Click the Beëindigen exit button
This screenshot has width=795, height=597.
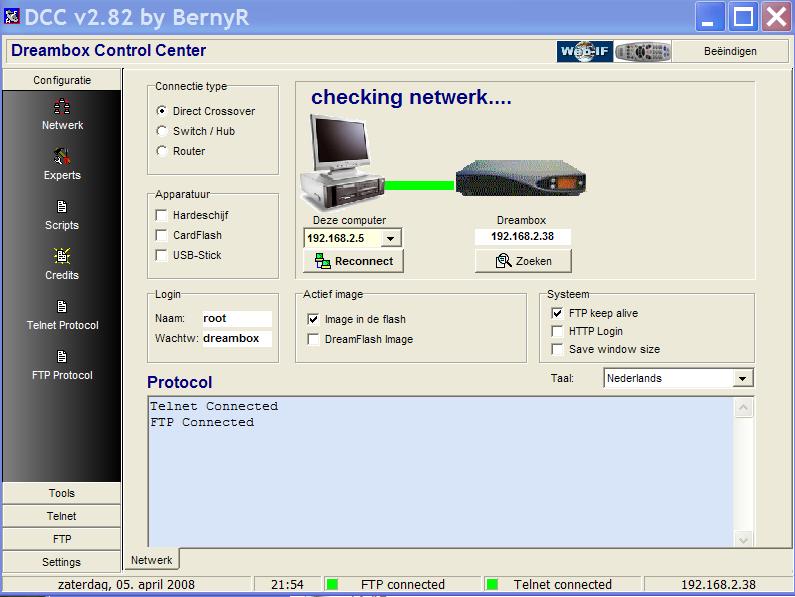[730, 51]
